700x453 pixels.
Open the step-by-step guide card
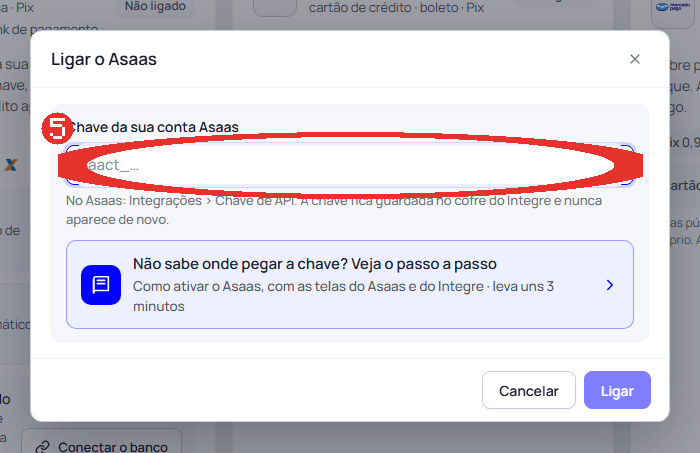(350, 285)
